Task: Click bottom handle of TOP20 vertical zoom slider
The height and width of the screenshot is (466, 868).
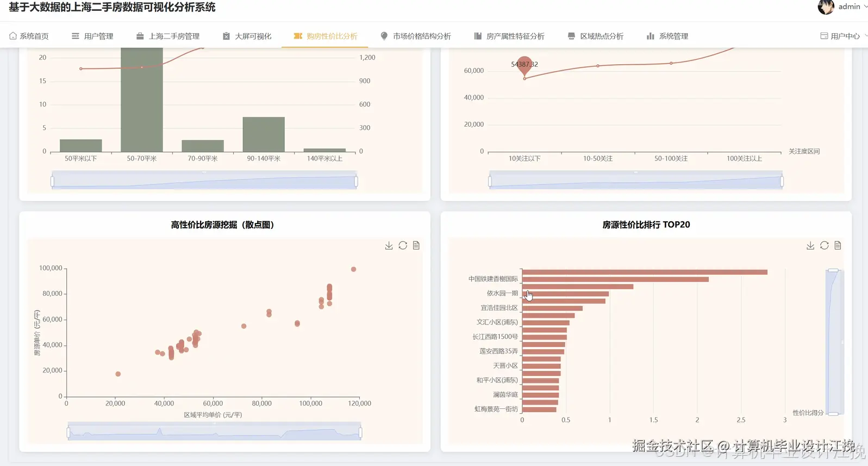Action: [x=833, y=414]
